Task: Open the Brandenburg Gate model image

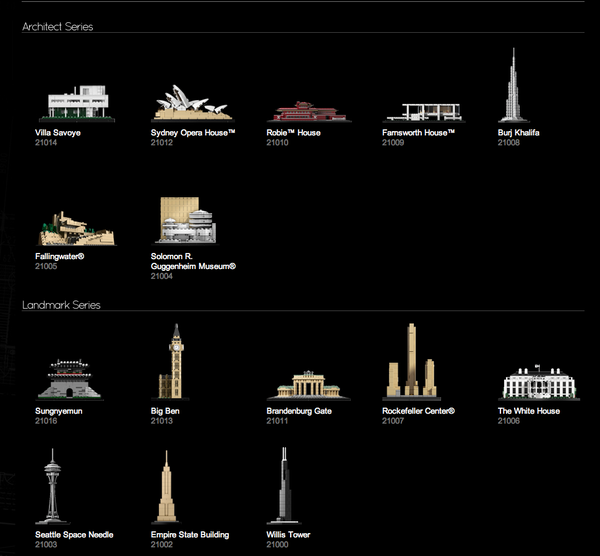Action: click(x=308, y=385)
